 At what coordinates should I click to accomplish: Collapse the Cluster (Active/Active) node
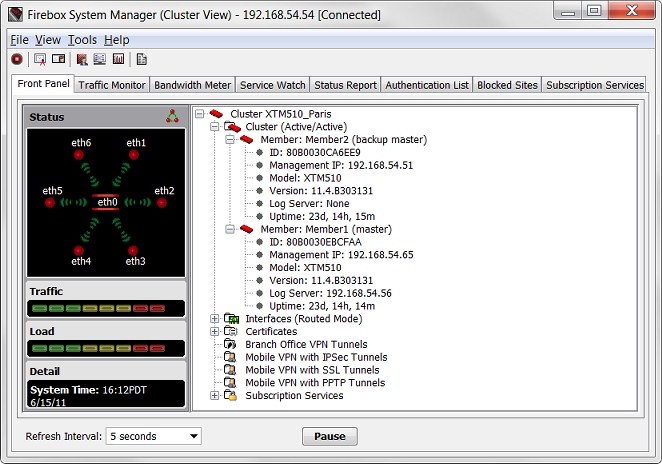(214, 127)
